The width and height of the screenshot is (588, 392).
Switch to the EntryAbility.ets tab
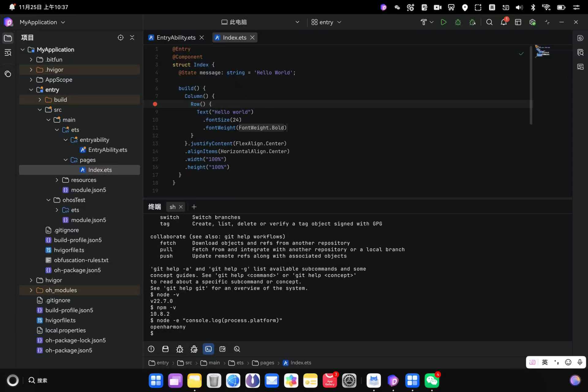(x=176, y=37)
